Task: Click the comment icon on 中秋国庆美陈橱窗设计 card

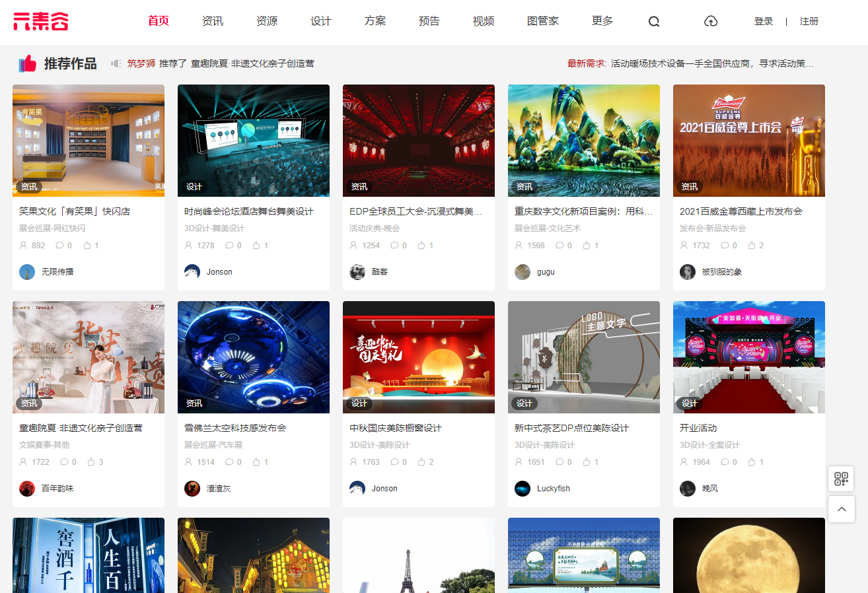Action: [394, 462]
